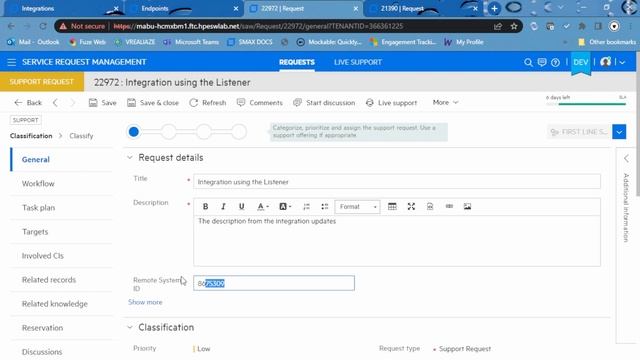Insert a numbered list

pyautogui.click(x=306, y=207)
